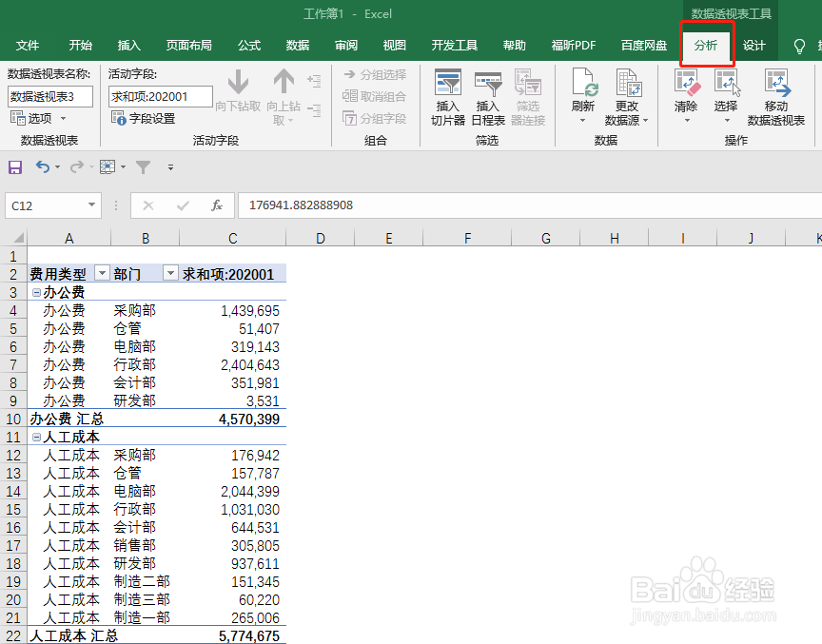Open the filter arrow on 部门
Image resolution: width=822 pixels, height=644 pixels.
coord(170,273)
